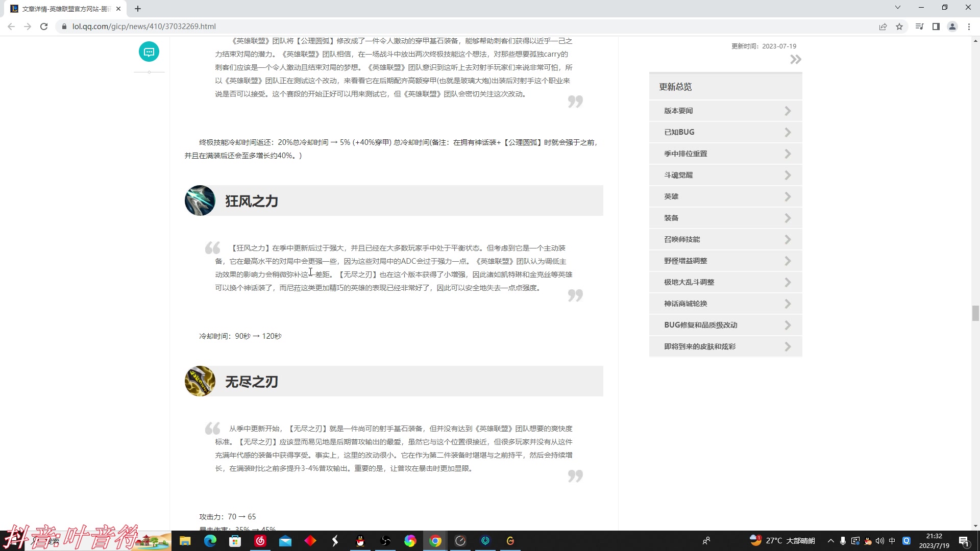Click the address bar URL
Image resolution: width=980 pixels, height=551 pixels.
pyautogui.click(x=144, y=27)
